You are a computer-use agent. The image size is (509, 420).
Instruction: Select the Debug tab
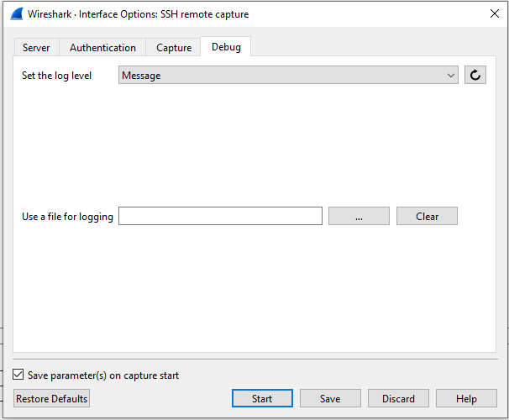[x=226, y=47]
